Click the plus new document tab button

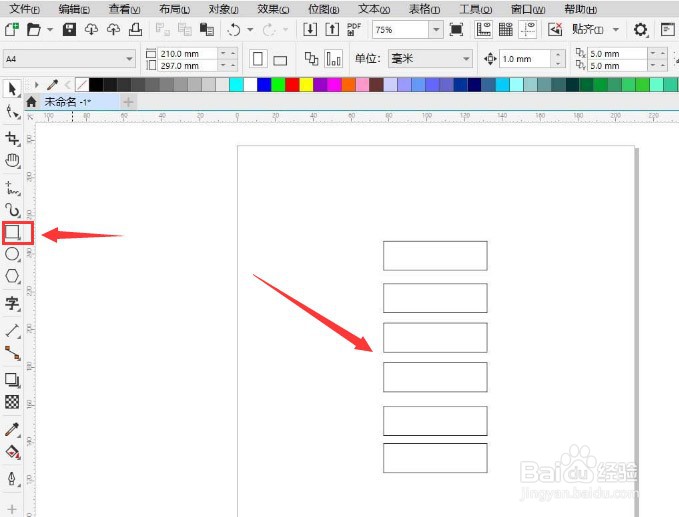(x=128, y=102)
